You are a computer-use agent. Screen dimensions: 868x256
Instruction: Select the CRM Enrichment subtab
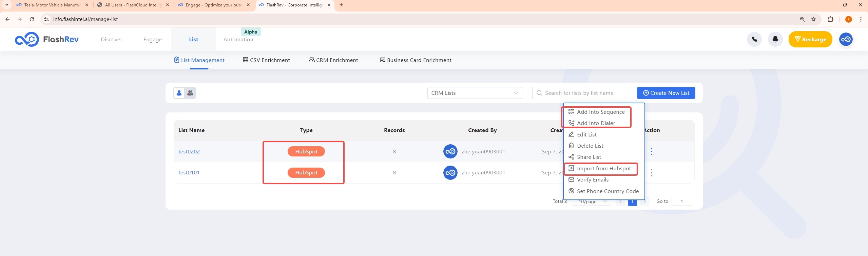(333, 60)
